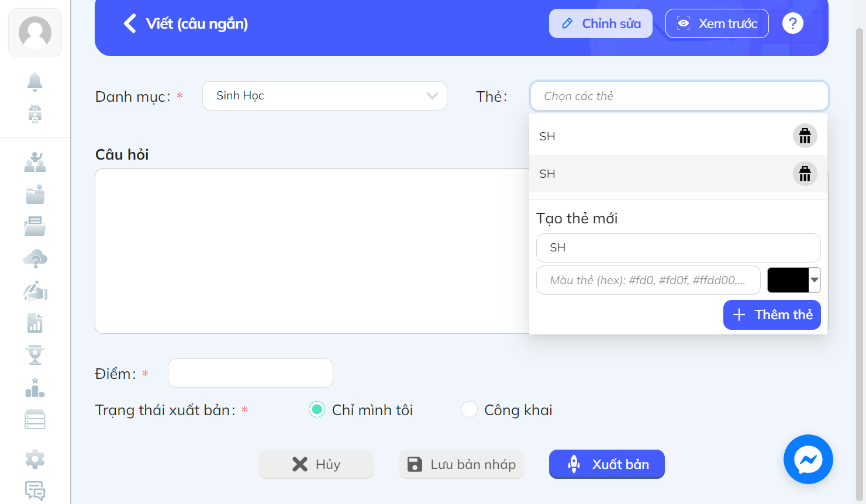Click the Xuất bản publish button
866x504 pixels.
tap(607, 464)
